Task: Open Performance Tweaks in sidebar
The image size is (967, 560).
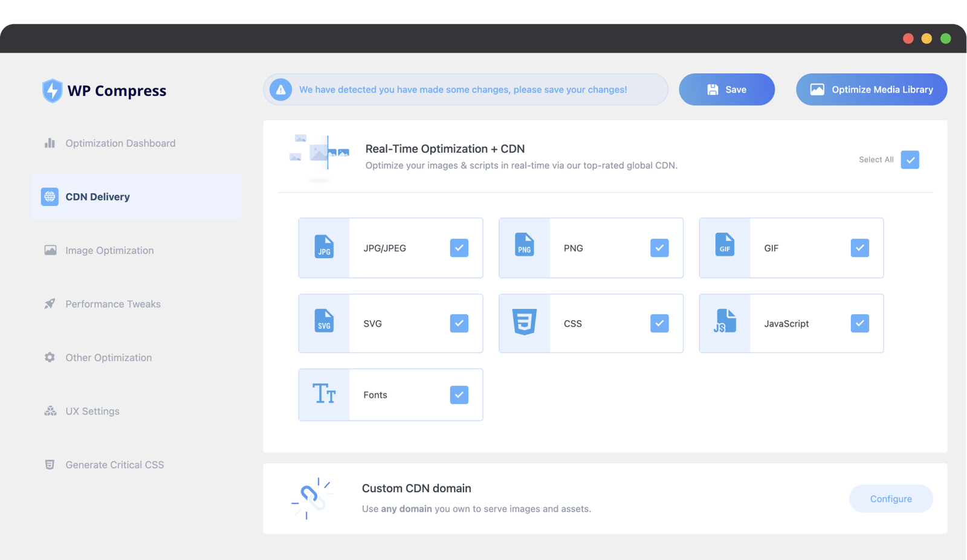Action: 113,304
